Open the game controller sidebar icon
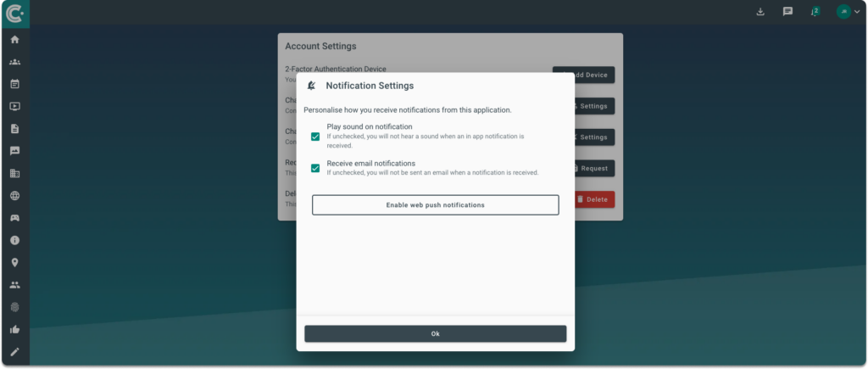 [x=14, y=218]
